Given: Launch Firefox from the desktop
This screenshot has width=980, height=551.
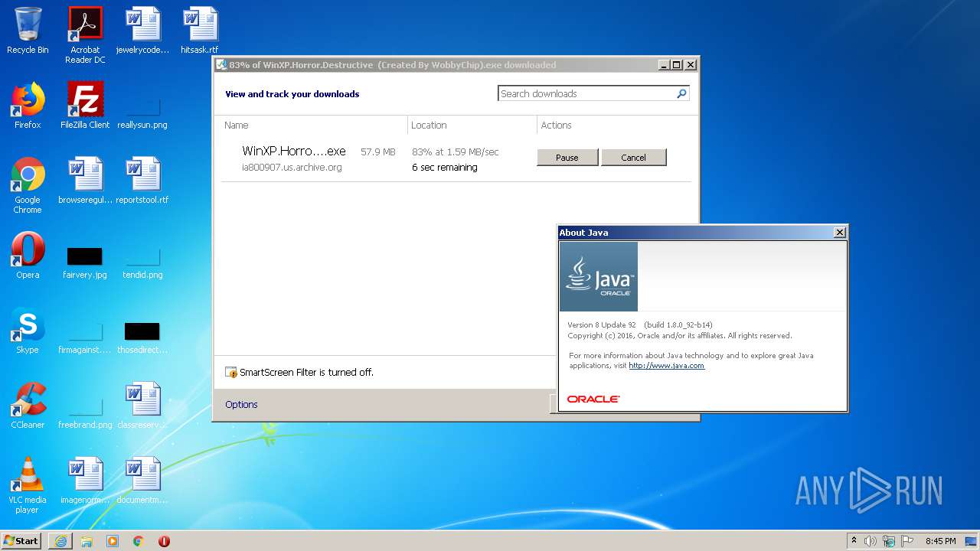Looking at the screenshot, I should tap(28, 106).
